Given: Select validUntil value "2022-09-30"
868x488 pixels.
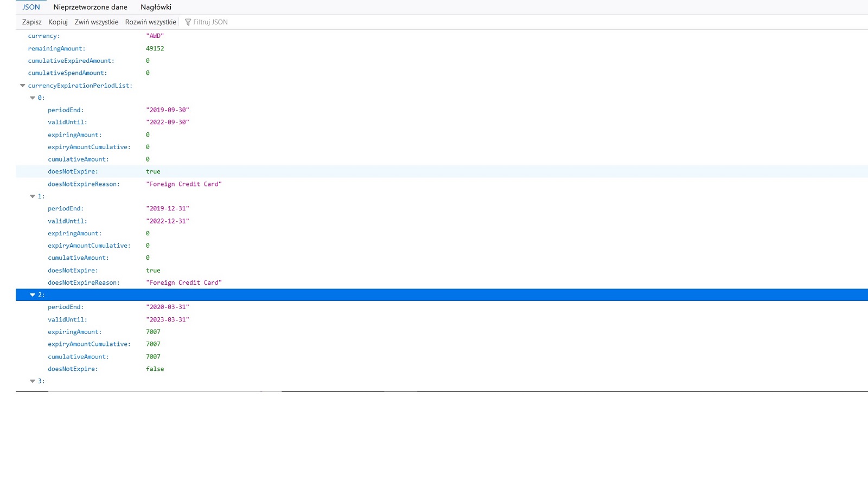Looking at the screenshot, I should (168, 123).
